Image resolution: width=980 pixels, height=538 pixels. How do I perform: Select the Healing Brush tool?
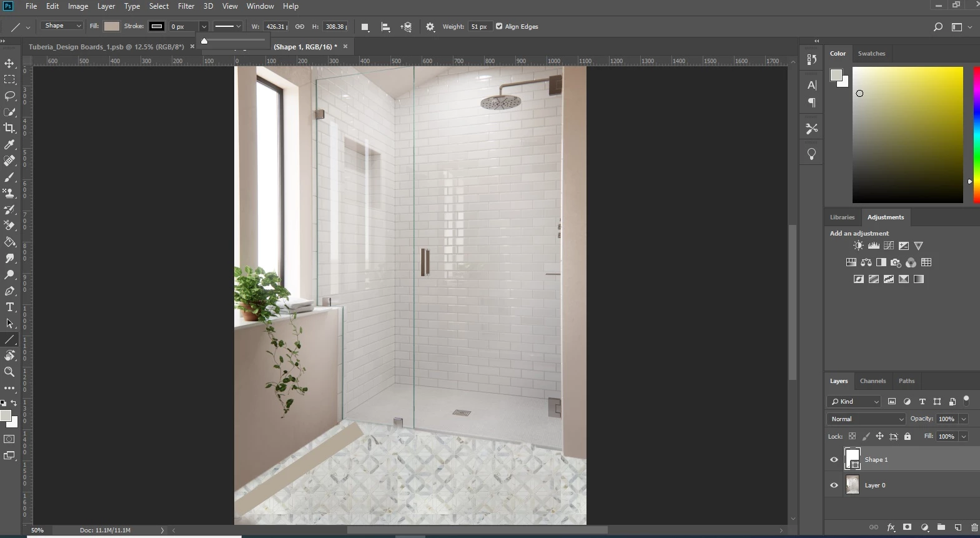[9, 161]
